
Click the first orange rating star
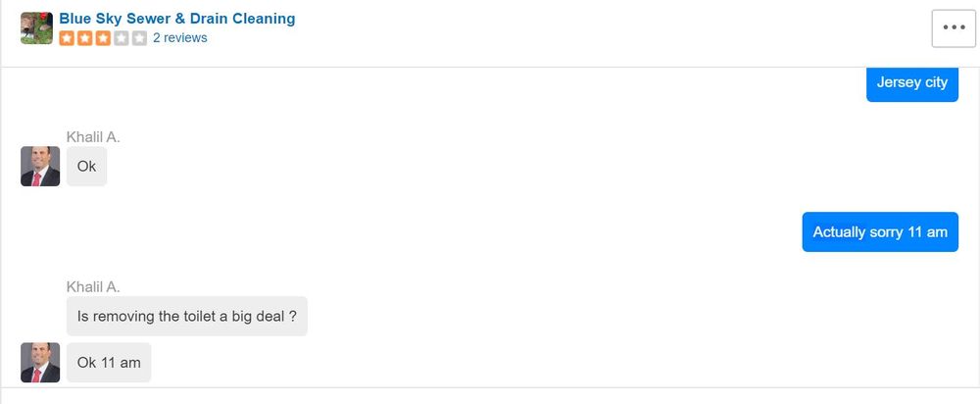67,38
